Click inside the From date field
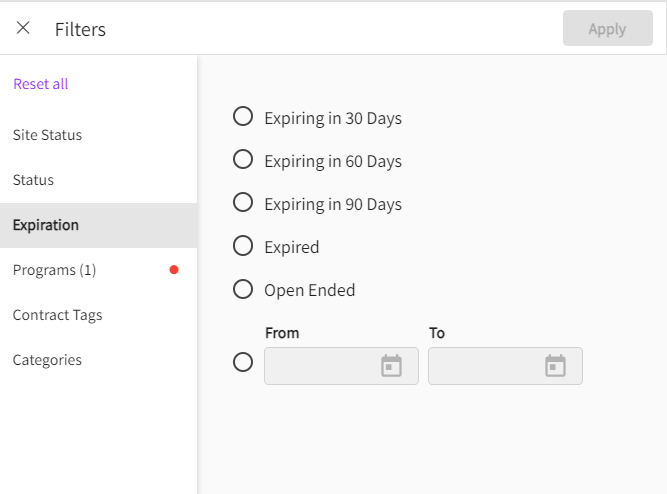This screenshot has width=667, height=494. (320, 366)
